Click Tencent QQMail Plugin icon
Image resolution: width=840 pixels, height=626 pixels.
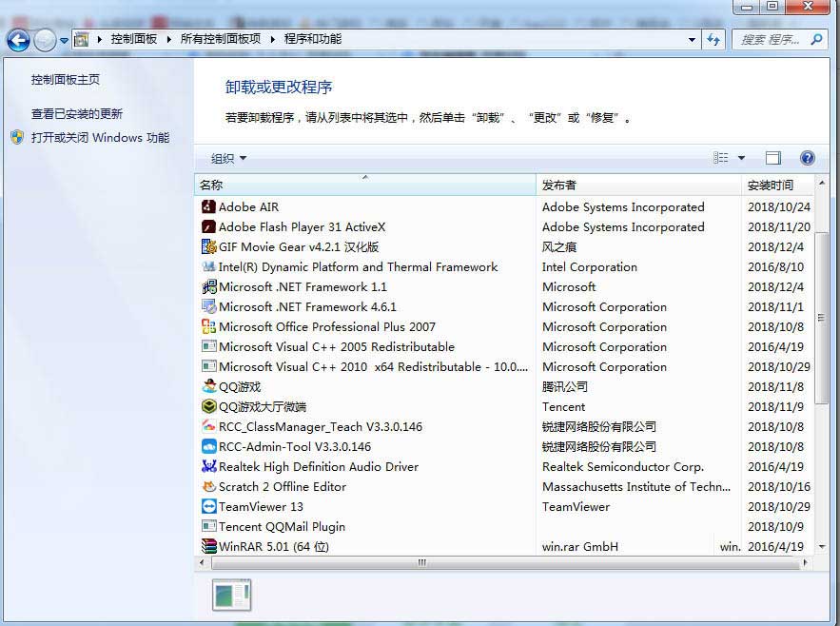point(208,526)
